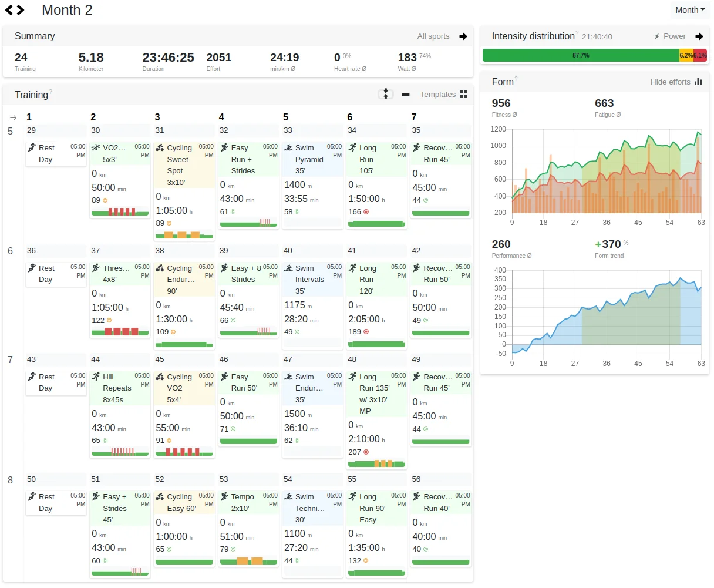This screenshot has height=588, width=714.
Task: Toggle Hide efforts in Form panel
Action: [676, 82]
